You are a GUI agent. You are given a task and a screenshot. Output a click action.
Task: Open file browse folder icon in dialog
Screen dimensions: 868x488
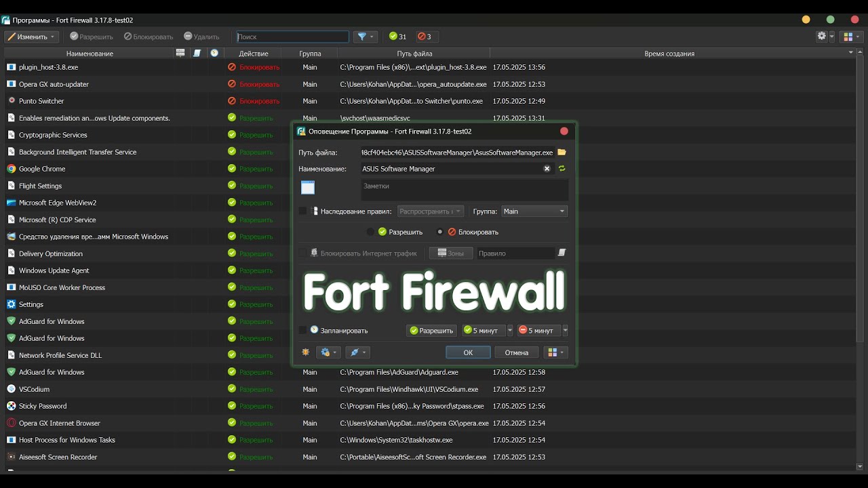coord(561,152)
